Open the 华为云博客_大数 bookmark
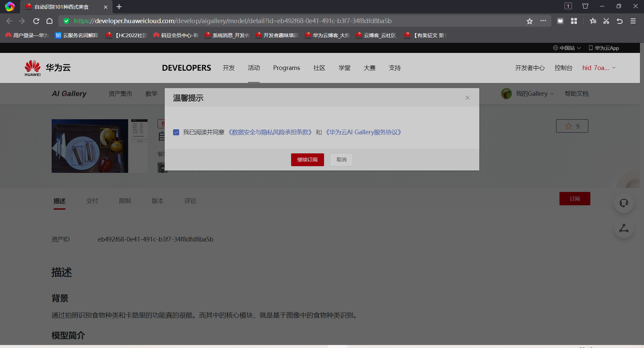This screenshot has width=644, height=348. (327, 35)
